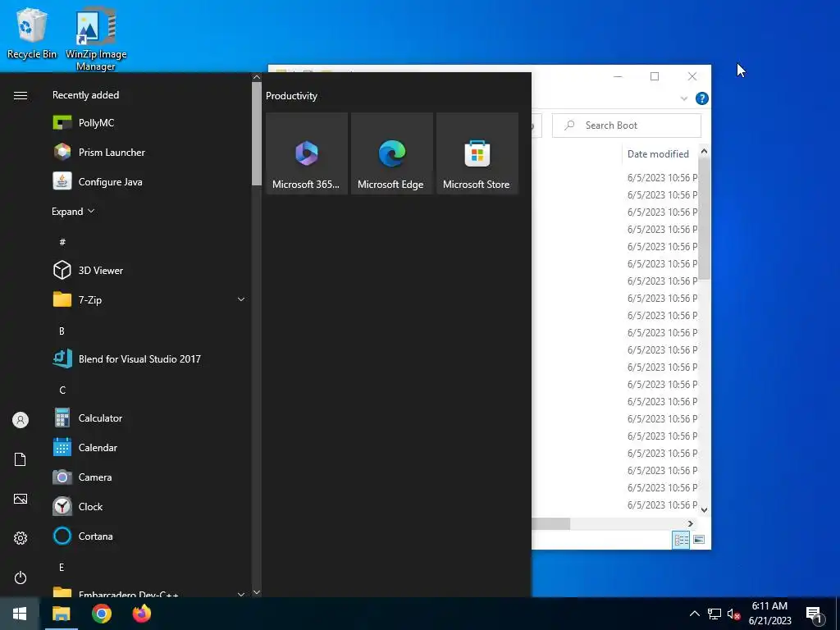Open Power options in Start sidebar
The height and width of the screenshot is (630, 840).
(21, 577)
